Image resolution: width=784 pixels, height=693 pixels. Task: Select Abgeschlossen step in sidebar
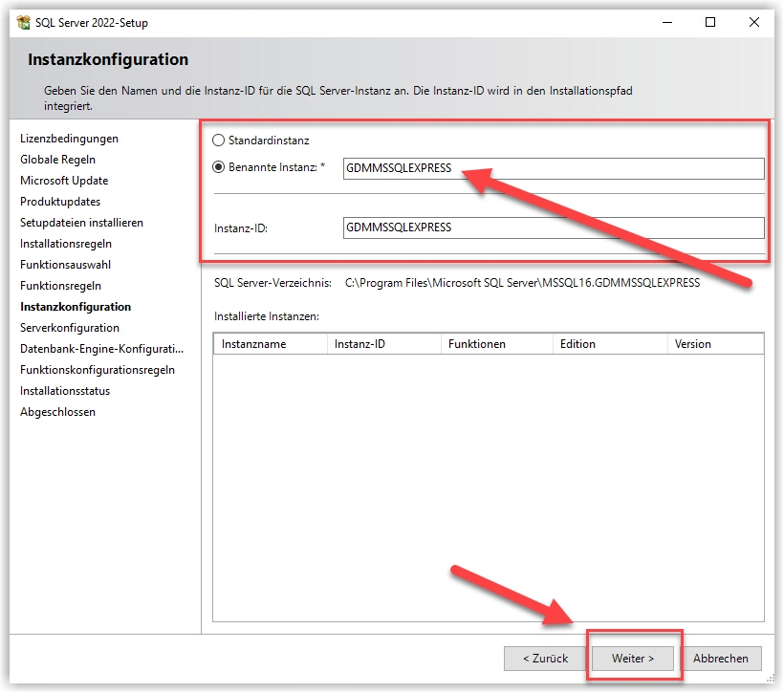[x=57, y=412]
